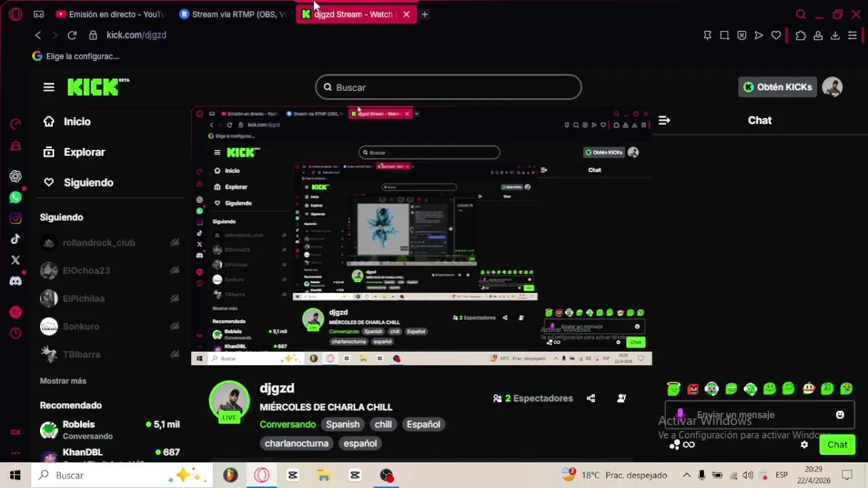Open X (Twitter) from the Opera sidebar
The image size is (868, 488).
(16, 260)
